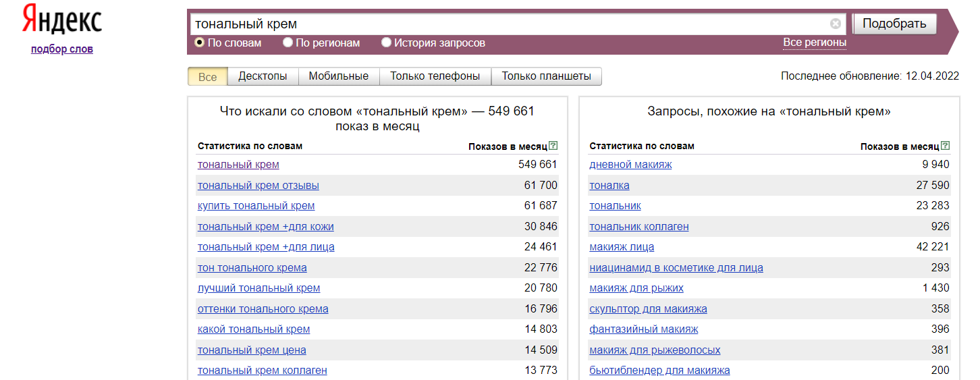Open the 'тоналка' query link
The image size is (980, 380).
(x=609, y=185)
